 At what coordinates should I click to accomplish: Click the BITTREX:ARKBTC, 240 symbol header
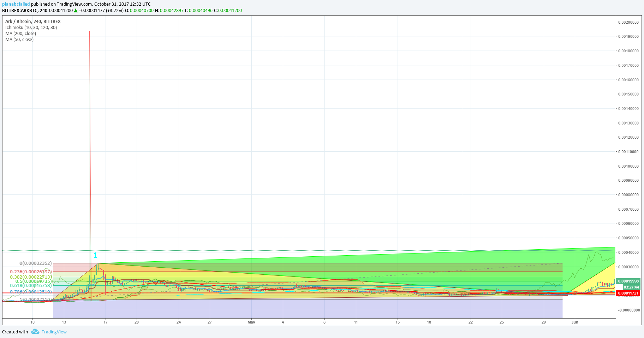pyautogui.click(x=25, y=11)
